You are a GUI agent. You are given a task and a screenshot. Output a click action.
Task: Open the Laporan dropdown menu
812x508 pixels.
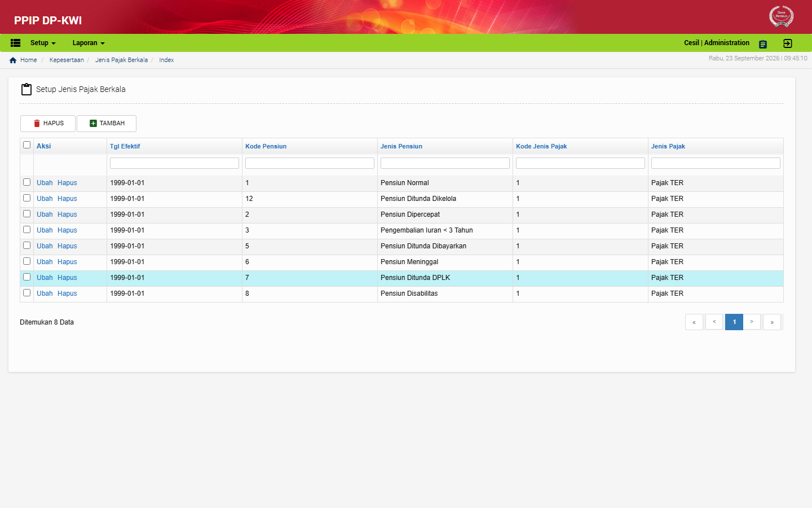pyautogui.click(x=89, y=43)
